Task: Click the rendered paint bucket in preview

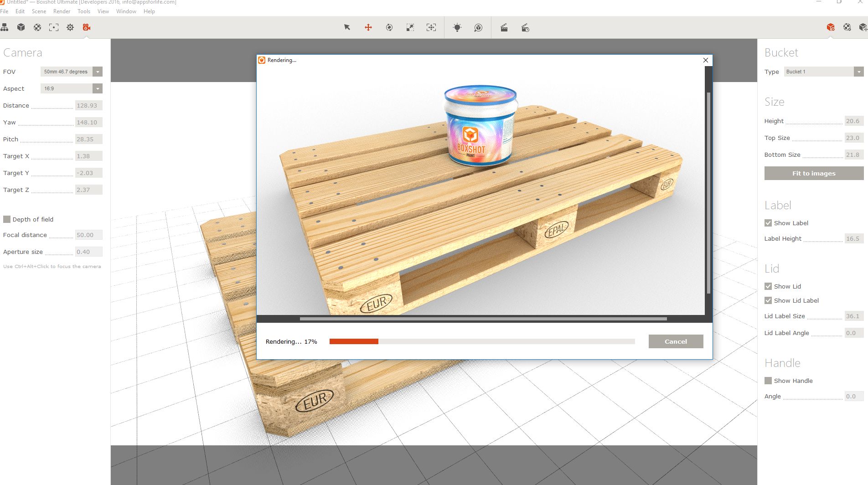Action: pos(480,125)
